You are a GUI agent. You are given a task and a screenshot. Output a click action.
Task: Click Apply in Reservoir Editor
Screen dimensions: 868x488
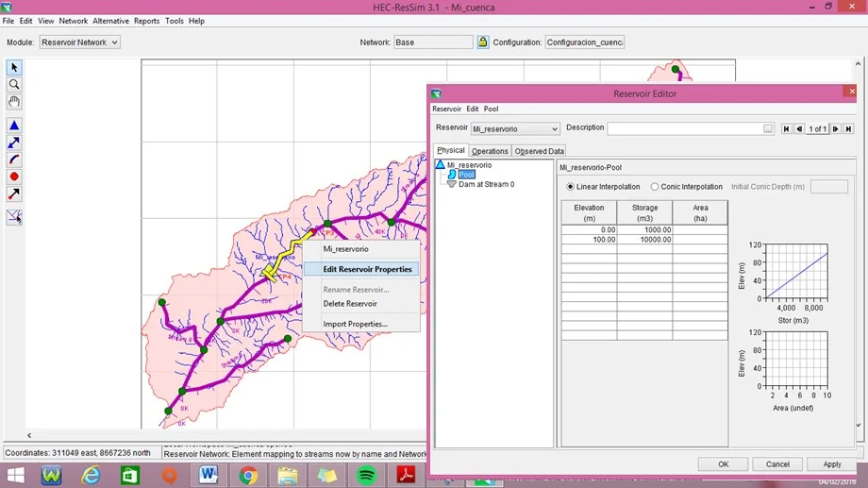pos(832,464)
